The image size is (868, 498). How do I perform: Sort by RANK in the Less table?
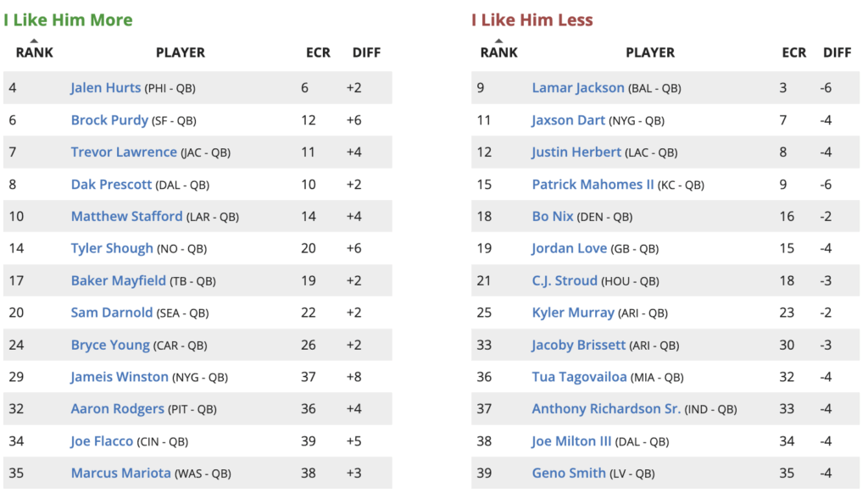pos(498,52)
